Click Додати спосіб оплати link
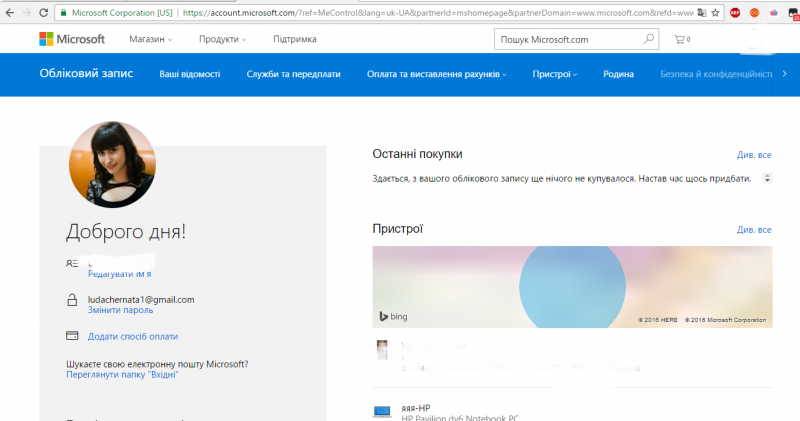This screenshot has width=800, height=421. 133,336
